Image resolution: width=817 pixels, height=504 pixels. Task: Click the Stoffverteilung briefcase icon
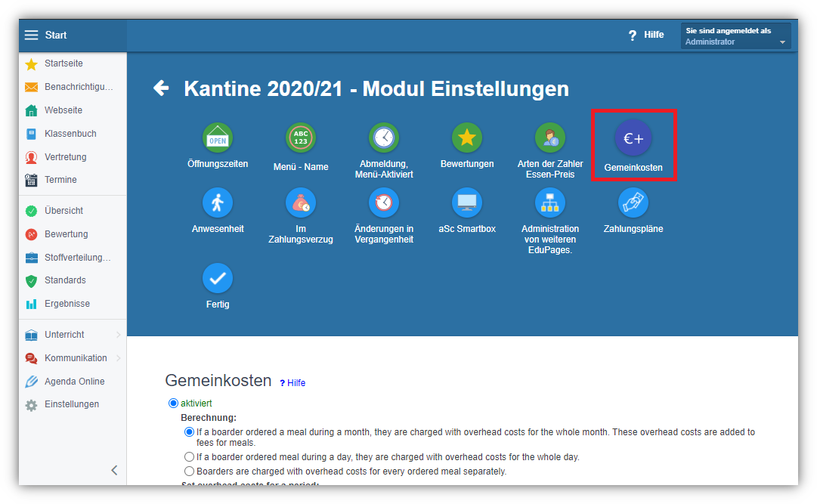[x=31, y=258]
